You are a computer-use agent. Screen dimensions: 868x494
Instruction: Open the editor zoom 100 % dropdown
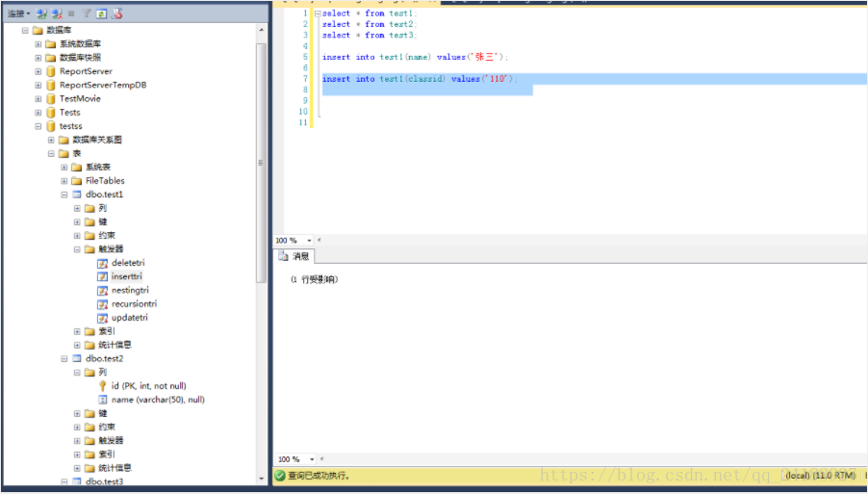pos(309,241)
